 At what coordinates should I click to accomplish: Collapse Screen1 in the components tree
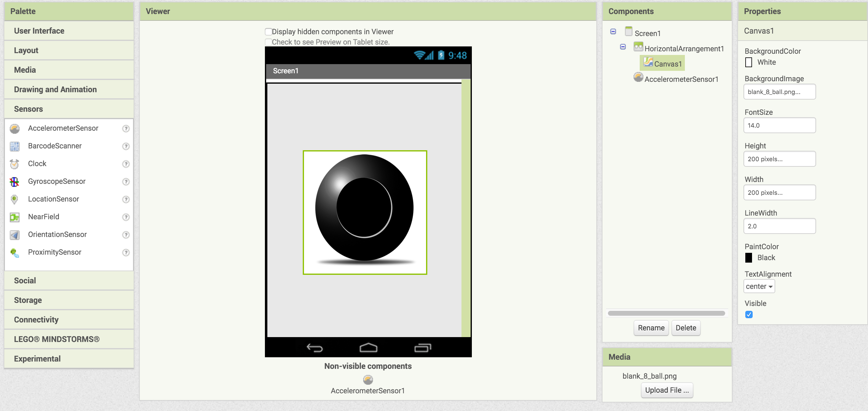pos(613,31)
